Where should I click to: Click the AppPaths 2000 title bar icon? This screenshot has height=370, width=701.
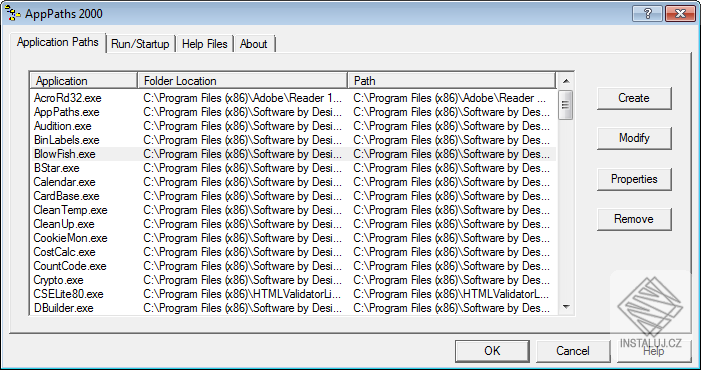pos(13,14)
